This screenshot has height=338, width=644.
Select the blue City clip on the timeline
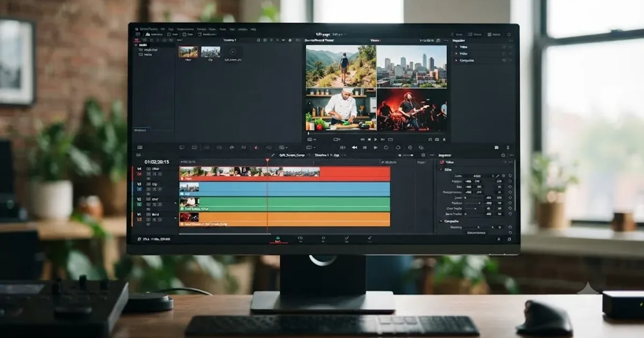click(284, 189)
